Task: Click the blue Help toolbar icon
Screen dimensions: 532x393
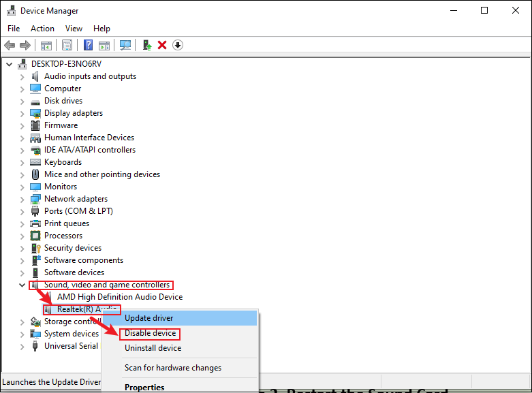Action: point(89,45)
